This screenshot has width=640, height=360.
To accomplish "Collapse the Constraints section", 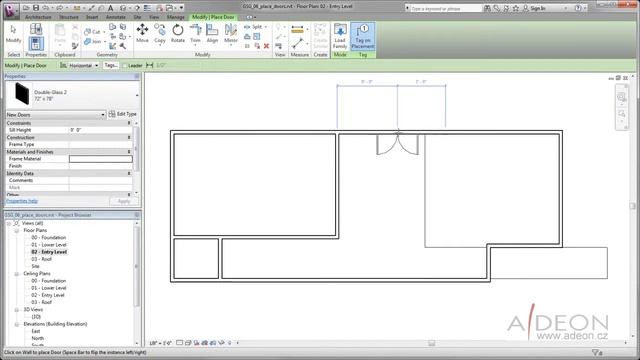I will coord(129,123).
